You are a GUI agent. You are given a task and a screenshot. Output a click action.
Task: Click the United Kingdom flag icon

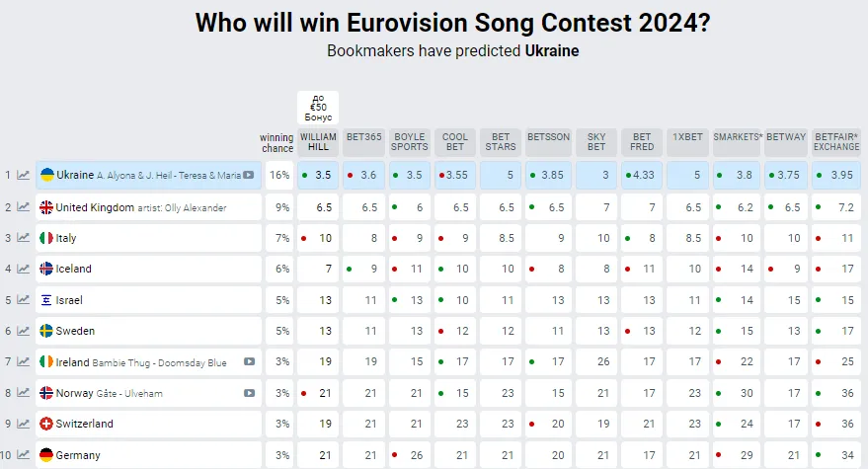tap(46, 207)
